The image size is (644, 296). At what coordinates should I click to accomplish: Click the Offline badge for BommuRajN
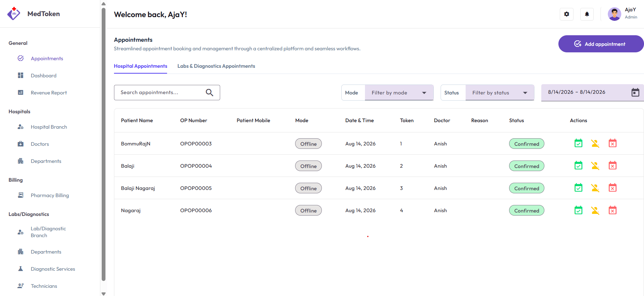[x=308, y=144]
